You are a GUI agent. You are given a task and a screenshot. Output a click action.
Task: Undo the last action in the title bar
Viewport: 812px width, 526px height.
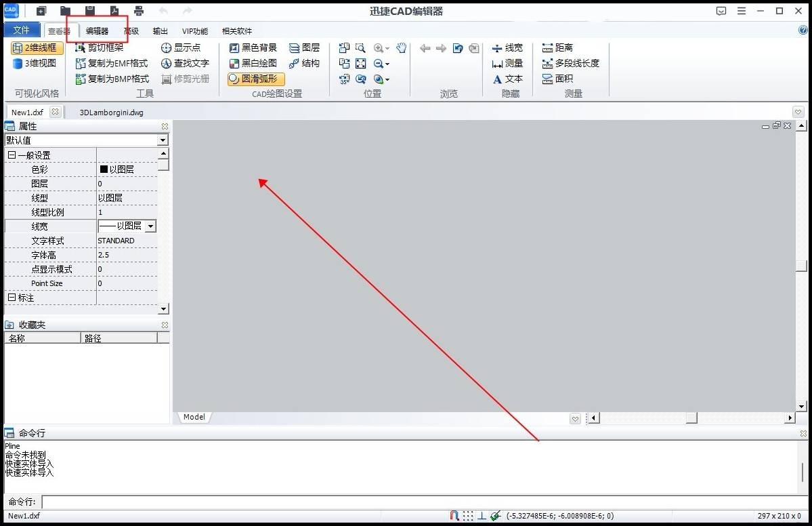click(x=163, y=11)
